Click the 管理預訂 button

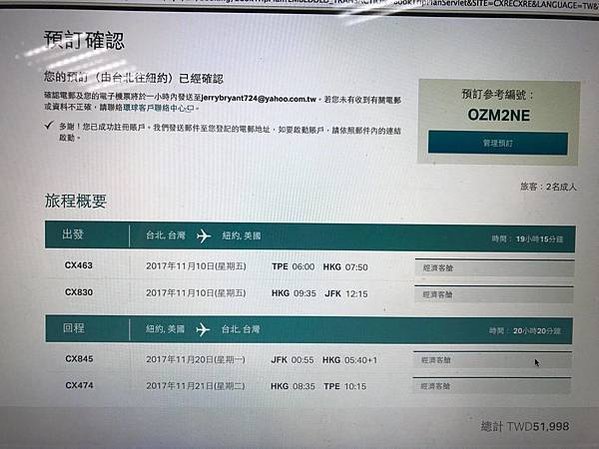[x=498, y=143]
